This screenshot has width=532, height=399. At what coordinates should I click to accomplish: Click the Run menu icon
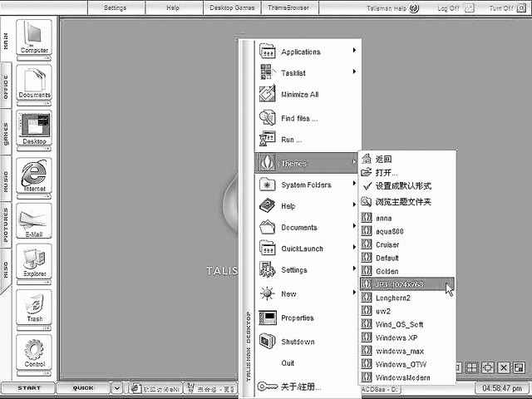tap(268, 139)
